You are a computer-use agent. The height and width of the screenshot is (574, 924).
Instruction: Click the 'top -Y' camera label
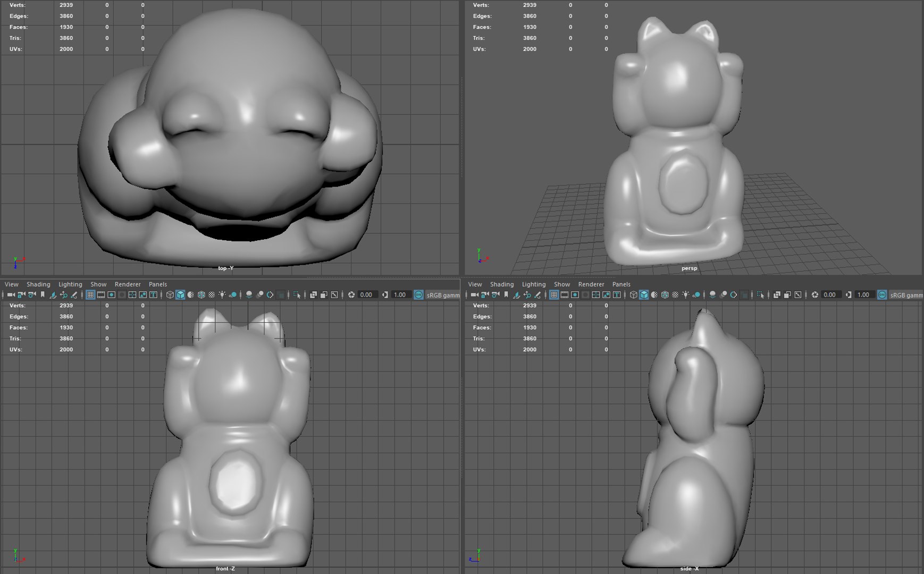[225, 268]
